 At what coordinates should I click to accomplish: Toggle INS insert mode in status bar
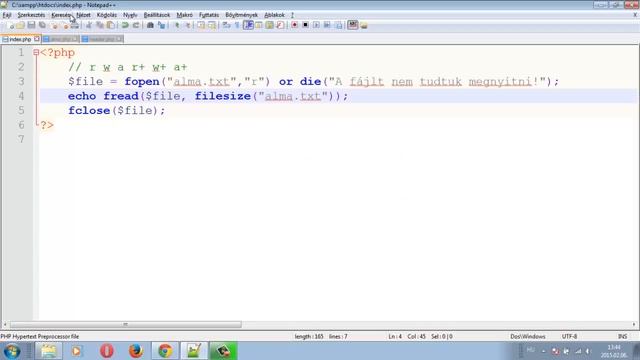pos(622,337)
